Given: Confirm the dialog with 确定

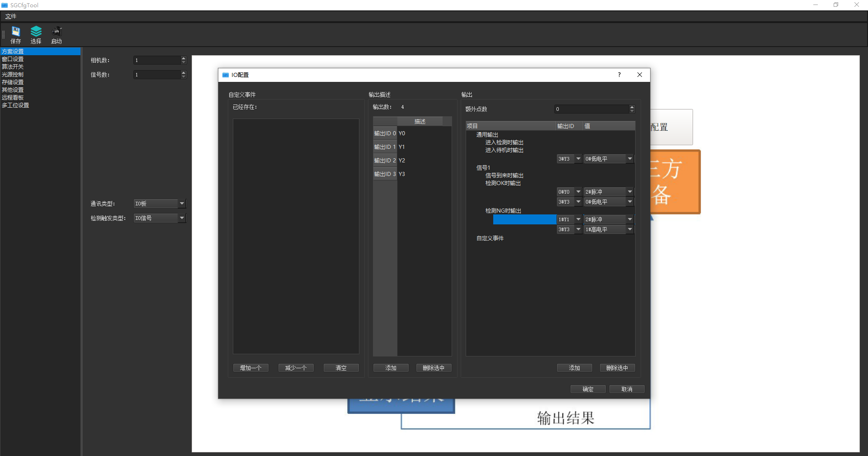Looking at the screenshot, I should (x=588, y=389).
